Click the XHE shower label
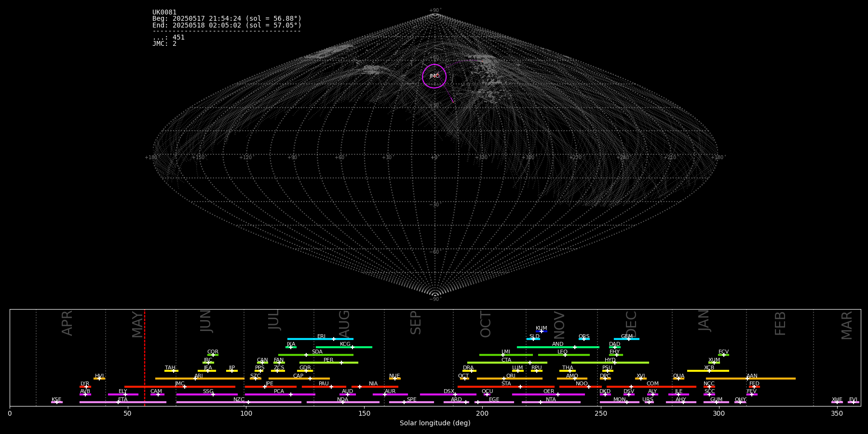868x434 pixels. tap(837, 400)
